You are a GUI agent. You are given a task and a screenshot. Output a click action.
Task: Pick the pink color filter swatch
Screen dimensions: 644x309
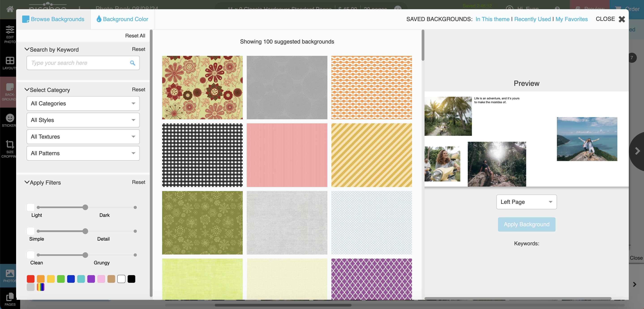101,279
